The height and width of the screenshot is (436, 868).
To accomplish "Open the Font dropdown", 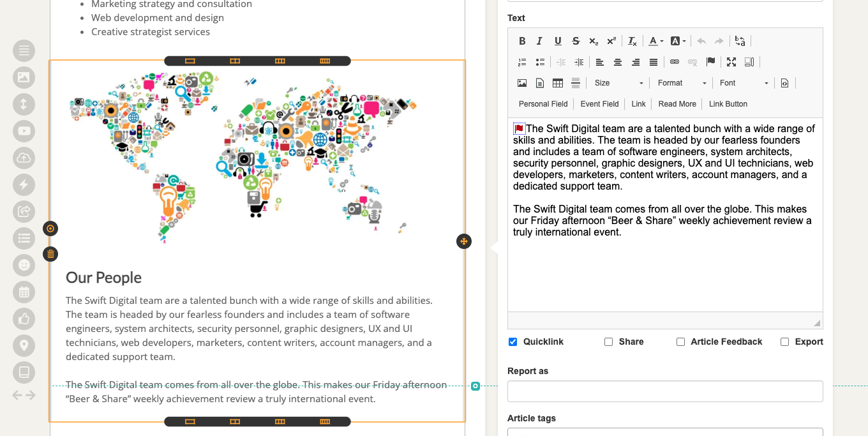I will 744,83.
